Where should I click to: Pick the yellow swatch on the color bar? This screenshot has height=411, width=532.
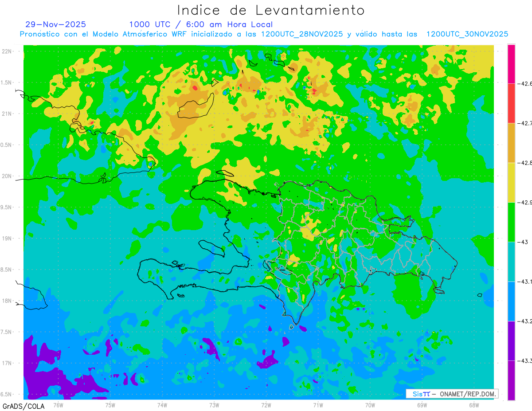pyautogui.click(x=511, y=182)
